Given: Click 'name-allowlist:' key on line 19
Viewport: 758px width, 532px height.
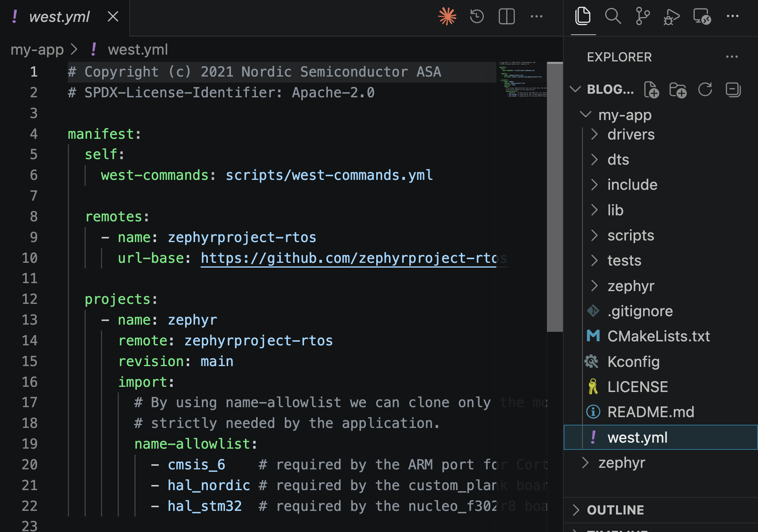Looking at the screenshot, I should pos(196,444).
